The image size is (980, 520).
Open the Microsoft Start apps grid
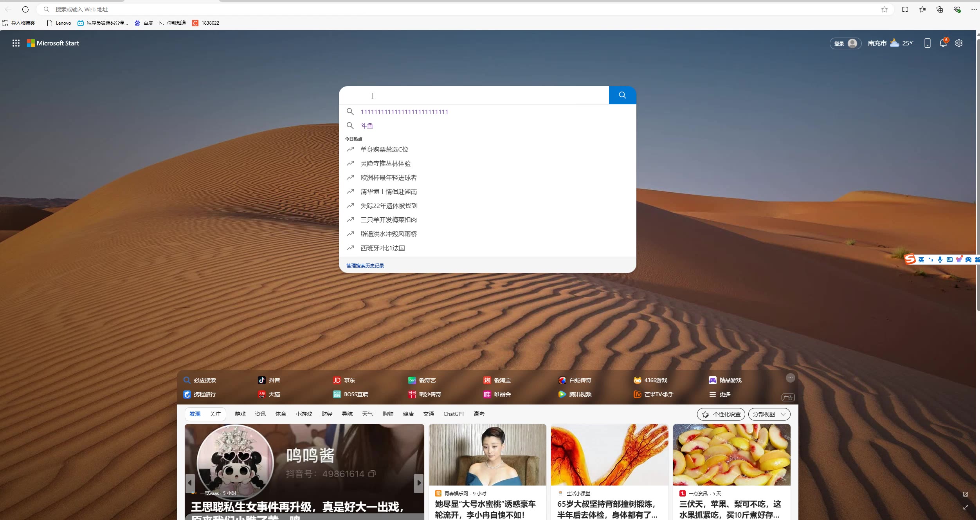[16, 43]
